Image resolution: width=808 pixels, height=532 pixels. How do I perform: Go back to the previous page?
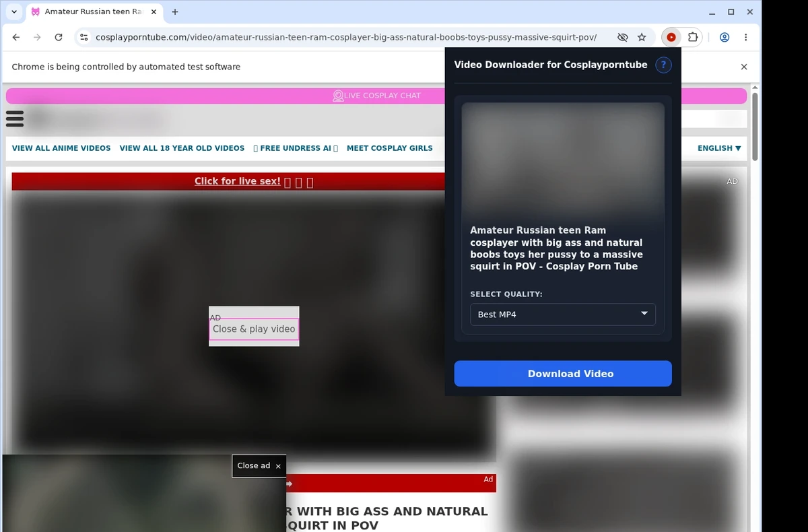[x=16, y=38]
